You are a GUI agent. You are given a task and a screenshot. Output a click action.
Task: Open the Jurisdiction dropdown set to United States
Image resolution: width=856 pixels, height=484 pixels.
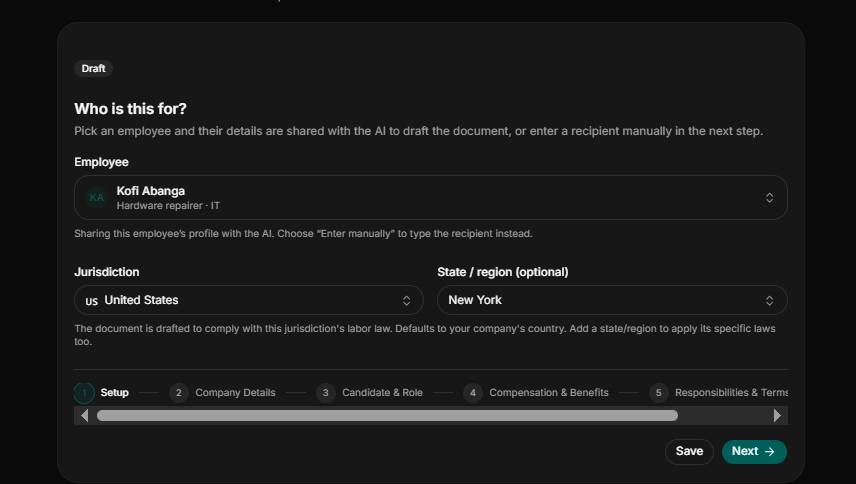click(249, 300)
